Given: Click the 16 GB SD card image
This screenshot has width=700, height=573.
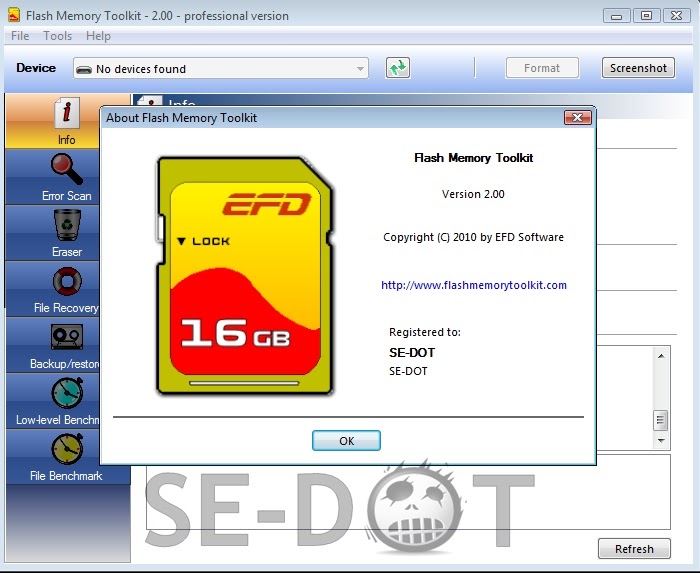Looking at the screenshot, I should (x=245, y=275).
